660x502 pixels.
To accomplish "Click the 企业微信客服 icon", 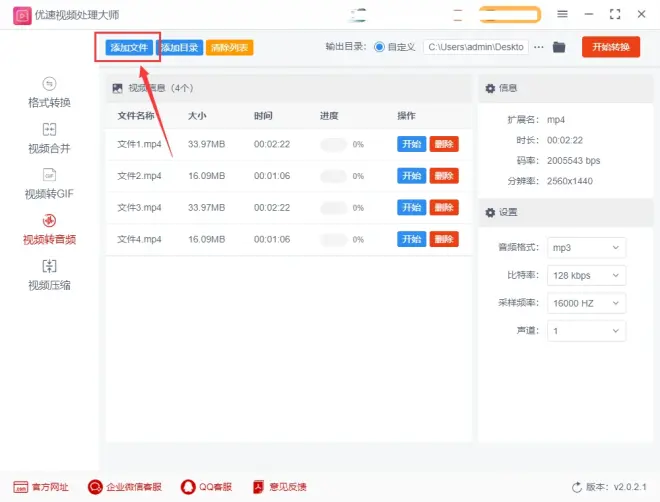I will pyautogui.click(x=96, y=487).
